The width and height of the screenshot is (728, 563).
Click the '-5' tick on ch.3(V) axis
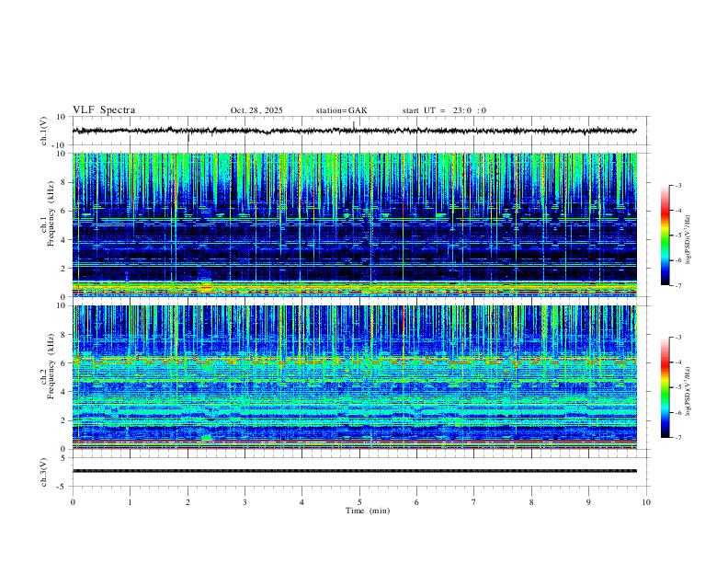point(63,487)
